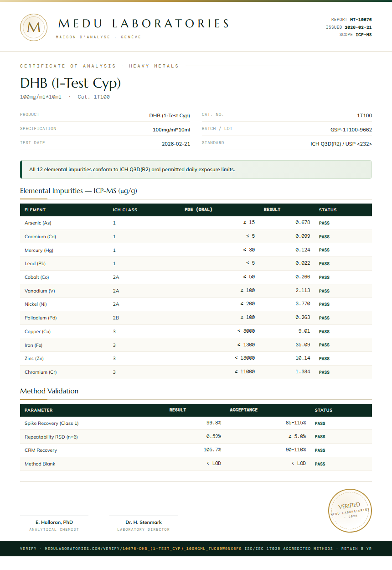Select the Zinc result 10.14

coord(303,358)
